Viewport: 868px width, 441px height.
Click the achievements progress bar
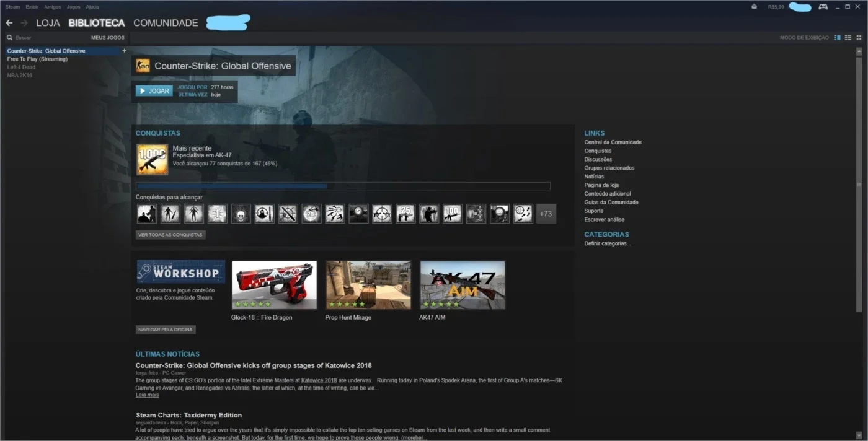pyautogui.click(x=343, y=186)
